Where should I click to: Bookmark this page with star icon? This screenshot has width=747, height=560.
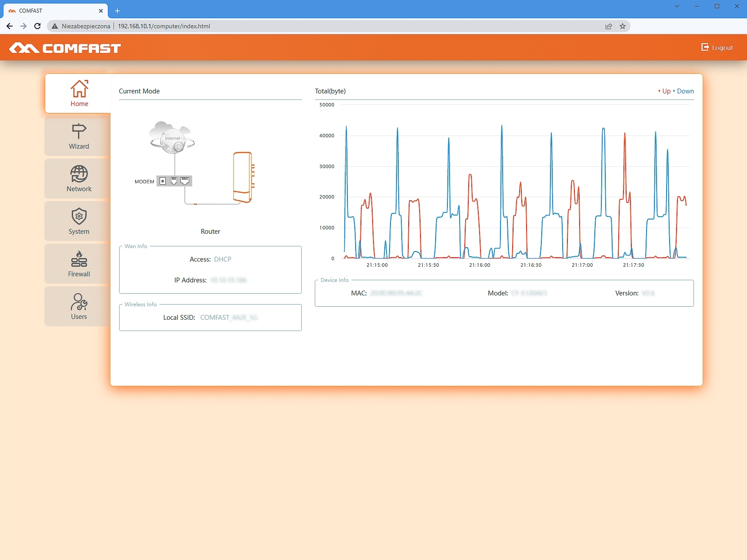(x=623, y=26)
